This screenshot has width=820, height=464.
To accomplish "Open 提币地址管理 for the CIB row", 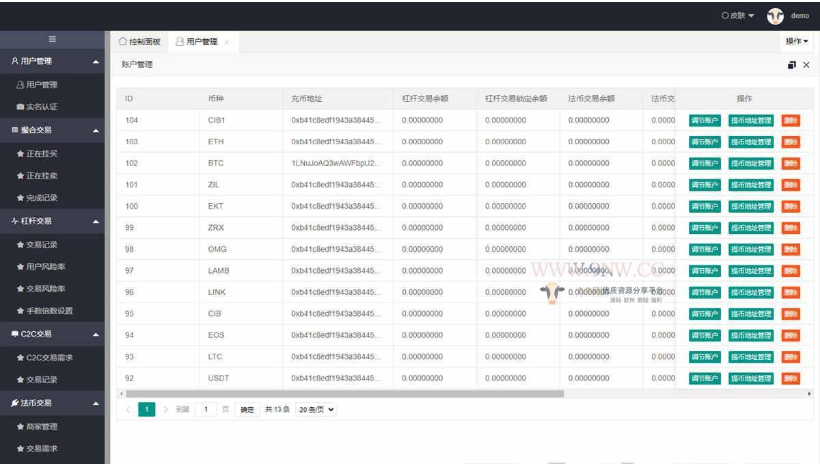I will point(751,313).
